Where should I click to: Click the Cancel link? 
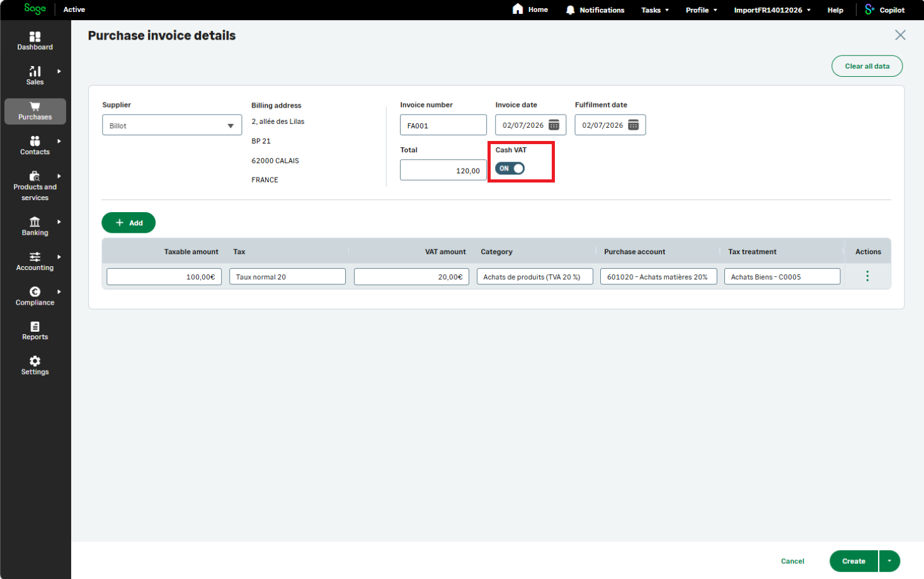[792, 561]
